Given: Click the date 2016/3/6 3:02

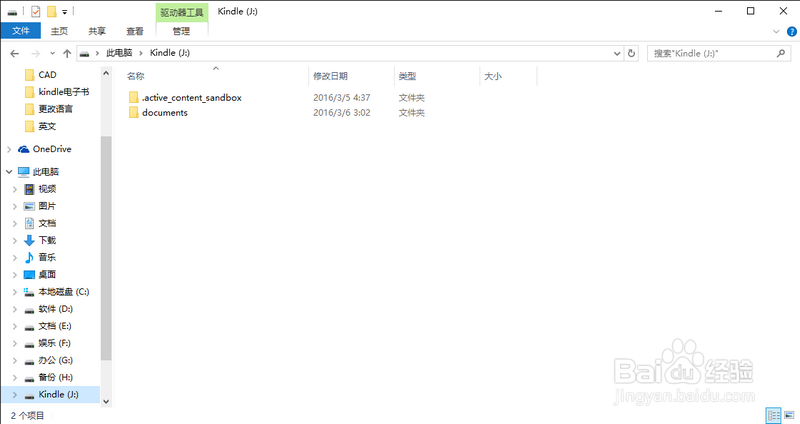Looking at the screenshot, I should (x=342, y=113).
